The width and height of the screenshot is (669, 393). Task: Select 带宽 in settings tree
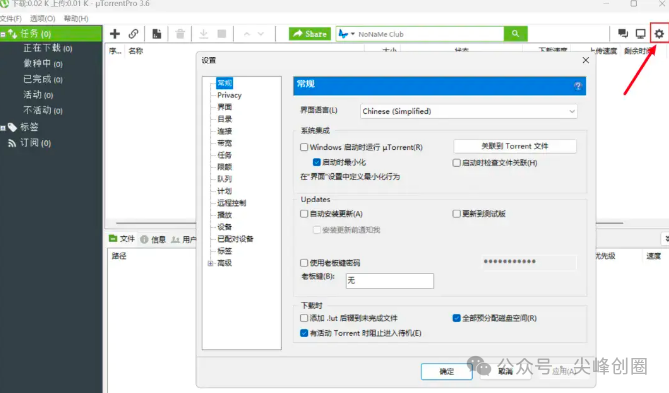(x=225, y=143)
